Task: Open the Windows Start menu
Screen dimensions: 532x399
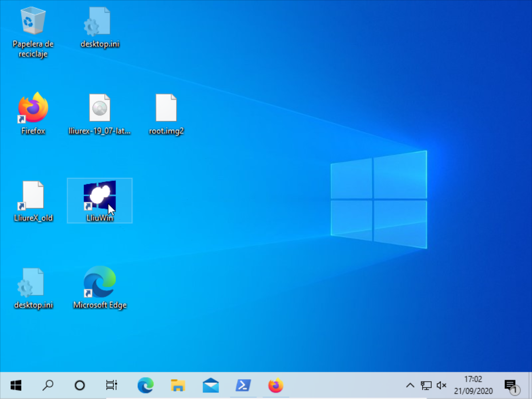Action: click(x=16, y=386)
